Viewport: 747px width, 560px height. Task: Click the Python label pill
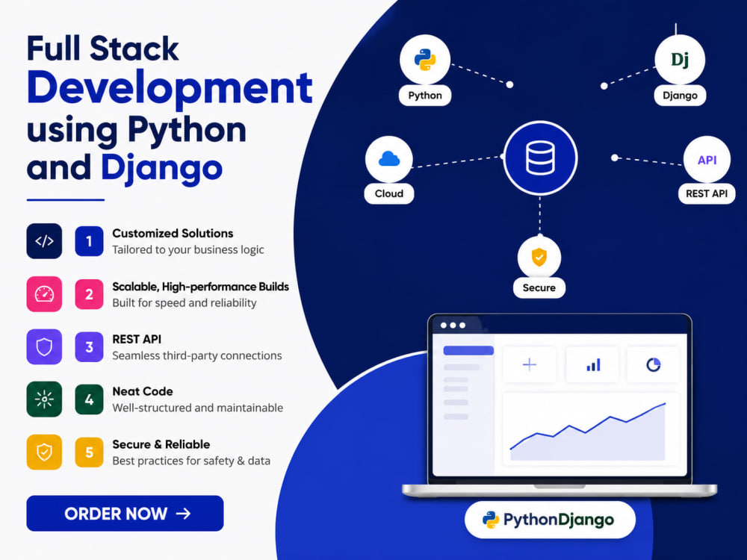[x=425, y=96]
